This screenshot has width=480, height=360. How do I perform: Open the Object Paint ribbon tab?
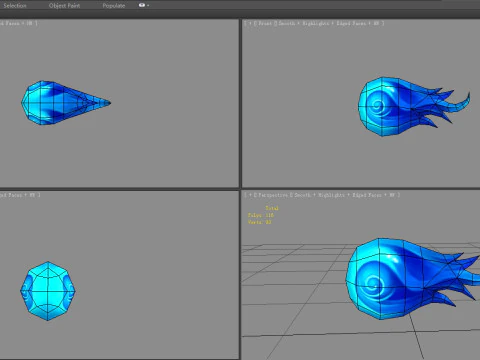64,6
